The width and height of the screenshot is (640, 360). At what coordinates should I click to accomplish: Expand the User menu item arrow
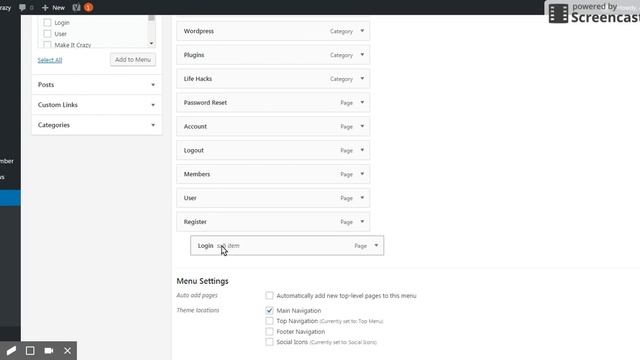[362, 198]
